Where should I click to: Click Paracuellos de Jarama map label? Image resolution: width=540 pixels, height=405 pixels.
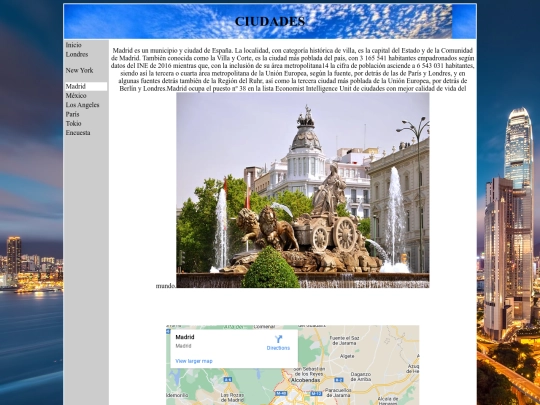pos(338,393)
